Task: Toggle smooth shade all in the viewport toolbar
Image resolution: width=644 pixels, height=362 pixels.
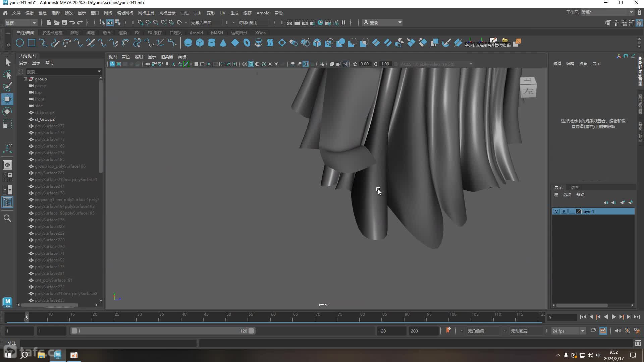Action: pyautogui.click(x=251, y=64)
